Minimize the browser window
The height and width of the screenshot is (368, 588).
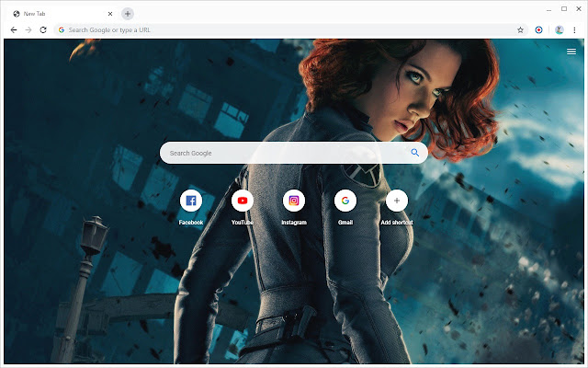click(549, 9)
